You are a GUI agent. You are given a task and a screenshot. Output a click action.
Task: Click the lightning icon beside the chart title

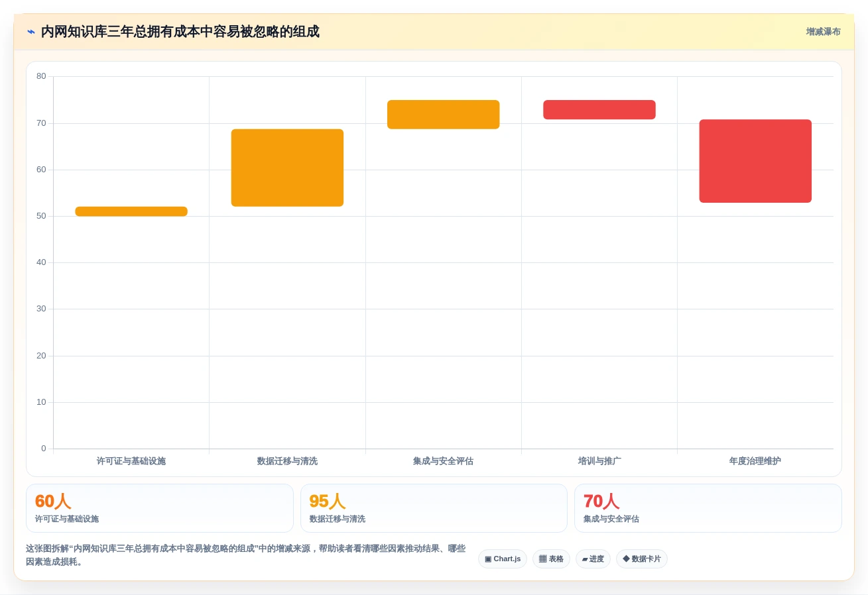[31, 32]
